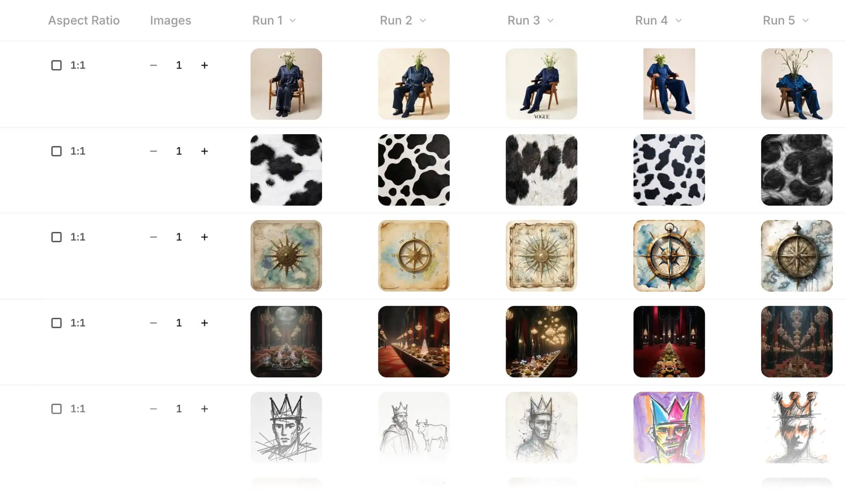Tick the 1:1 checkbox in the first row

click(56, 65)
